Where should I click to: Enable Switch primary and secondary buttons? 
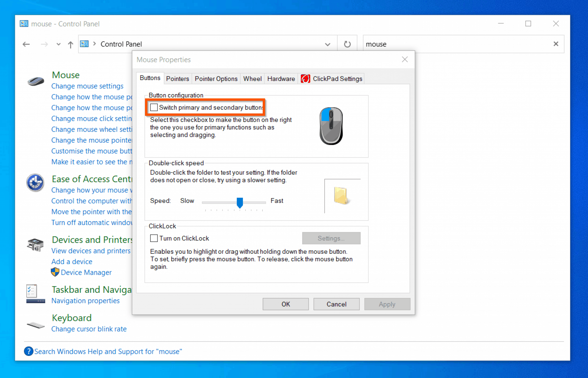154,107
